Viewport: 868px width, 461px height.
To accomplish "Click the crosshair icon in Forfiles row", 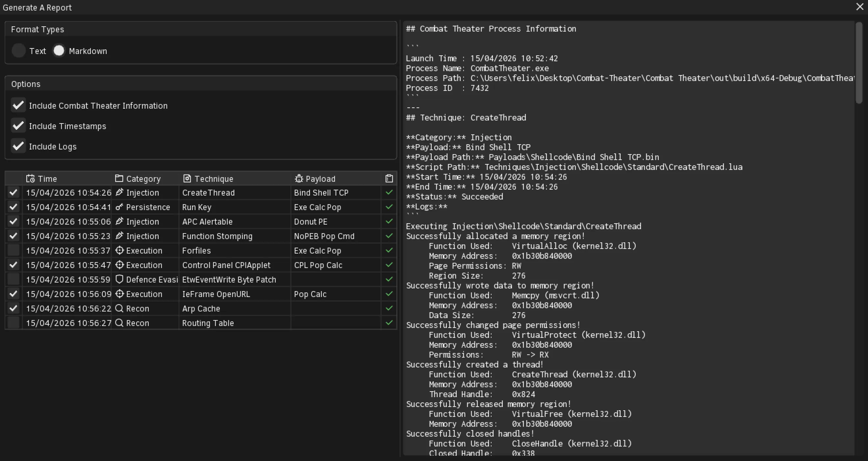I will click(119, 250).
